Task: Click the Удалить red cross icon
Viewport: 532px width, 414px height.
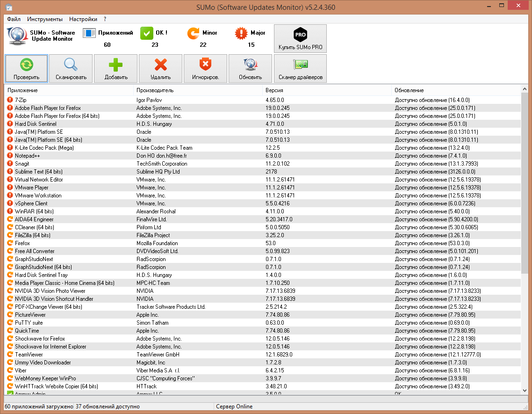Action: 160,65
